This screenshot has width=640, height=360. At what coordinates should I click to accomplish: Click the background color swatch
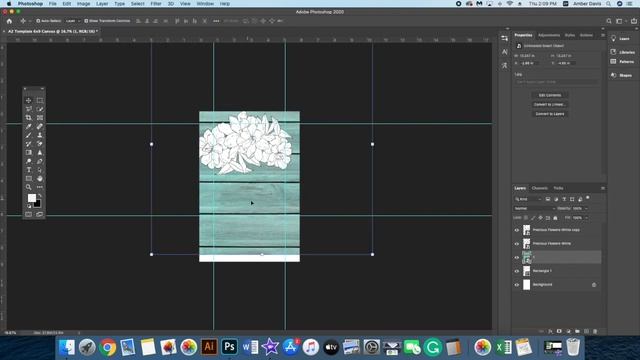38,203
